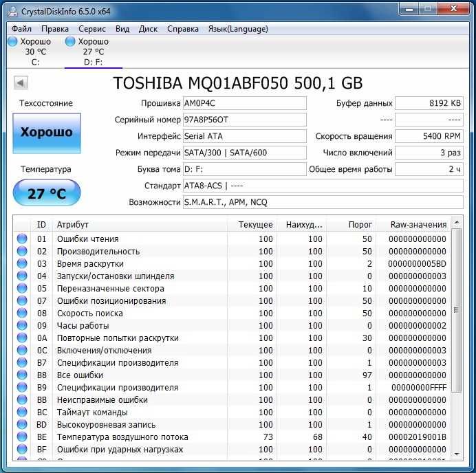Click the Хорошо health status button
Viewport: 476px width, 473px height.
click(x=47, y=133)
